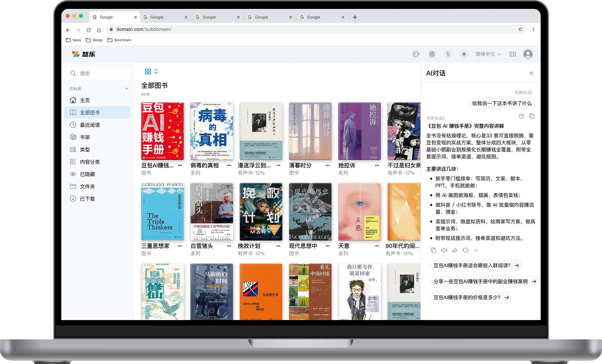Click the 搜索 search field

[x=98, y=74]
